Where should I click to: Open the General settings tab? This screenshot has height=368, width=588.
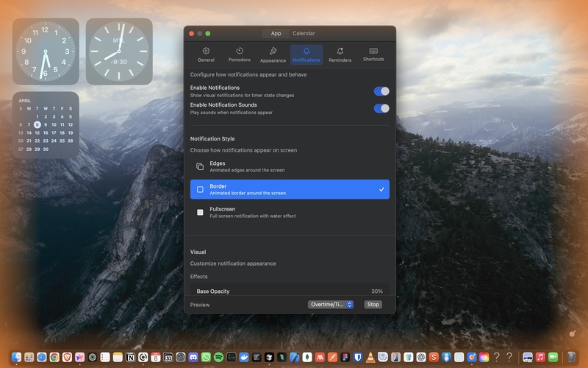206,54
